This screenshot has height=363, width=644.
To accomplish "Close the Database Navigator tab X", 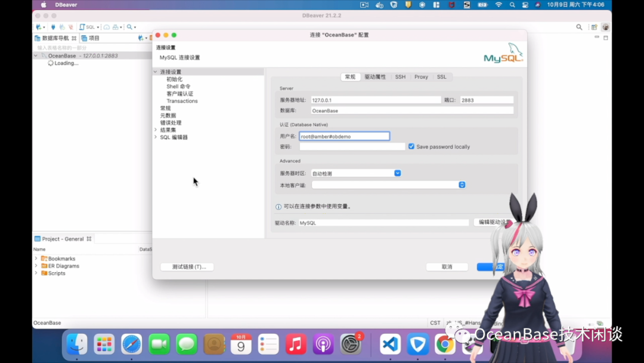I will coord(74,38).
